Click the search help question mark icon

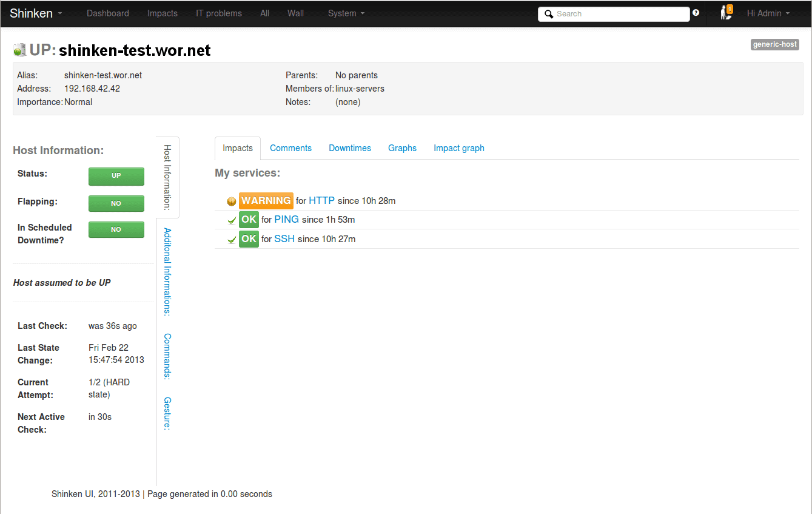(696, 13)
